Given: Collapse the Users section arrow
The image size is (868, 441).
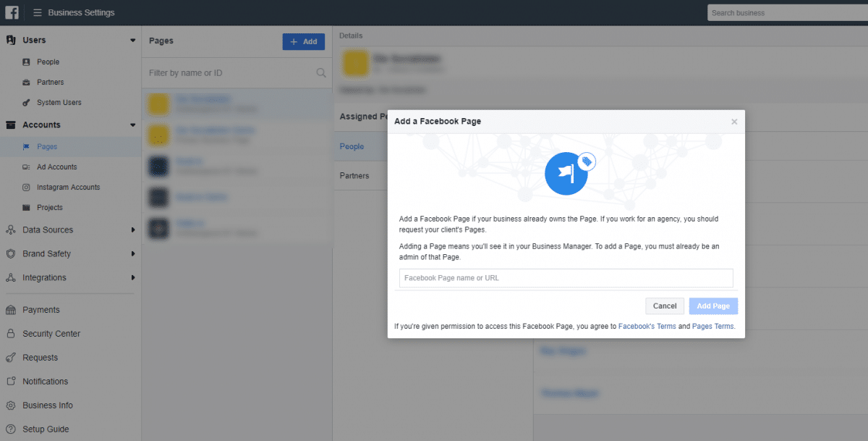Looking at the screenshot, I should 132,41.
